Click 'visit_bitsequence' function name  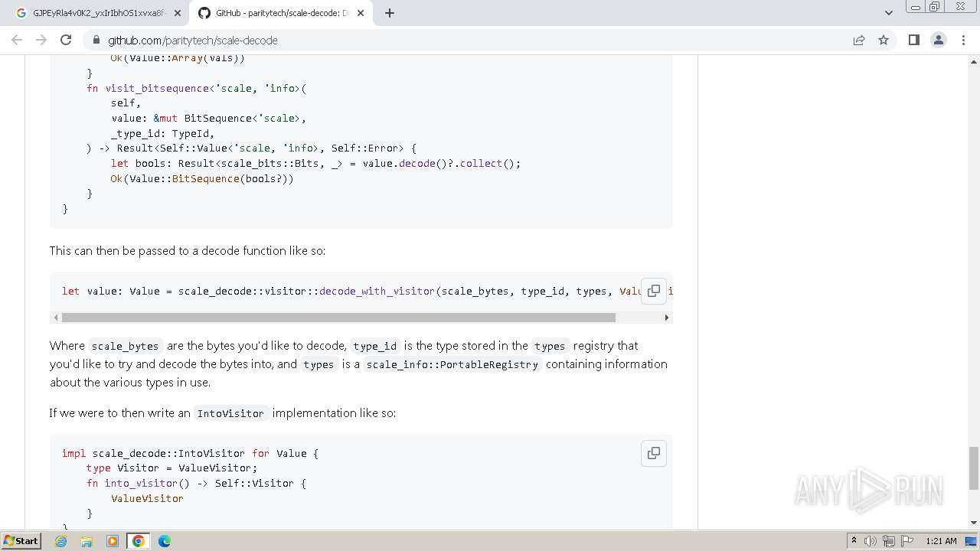(157, 88)
